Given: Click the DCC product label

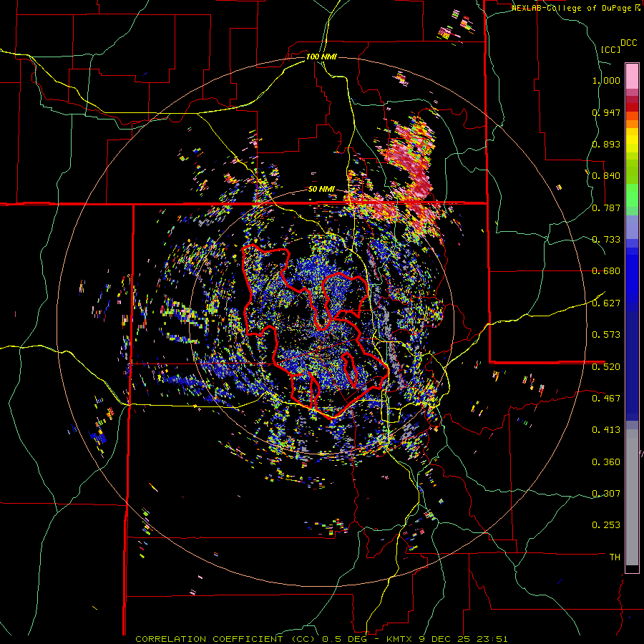Looking at the screenshot, I should [x=629, y=43].
